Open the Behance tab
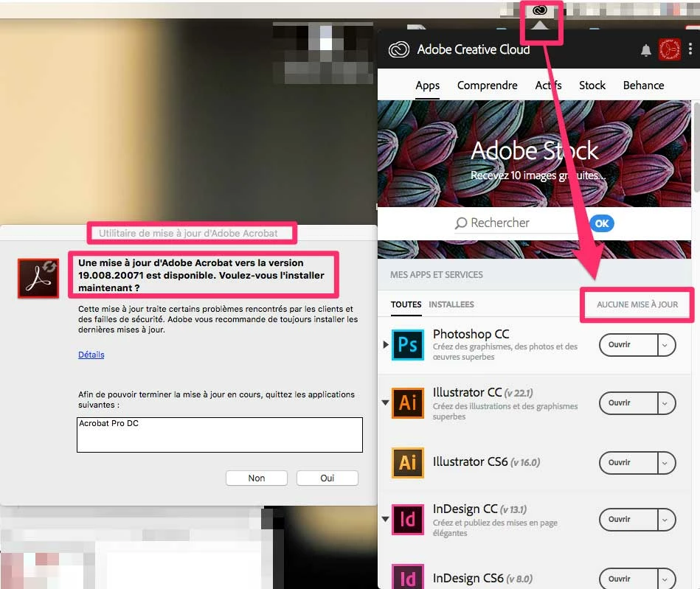Screen dimensions: 700x589 point(643,86)
